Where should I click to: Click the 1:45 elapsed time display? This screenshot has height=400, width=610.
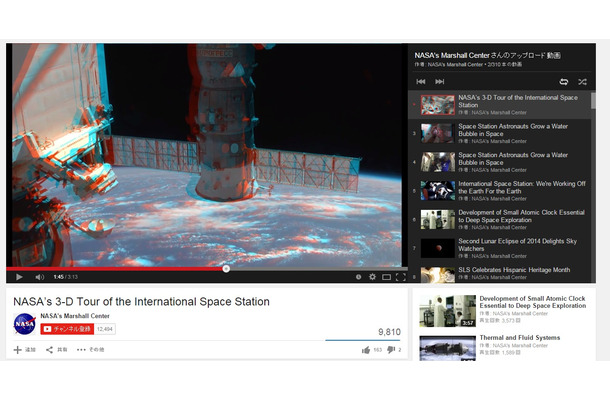[58, 277]
